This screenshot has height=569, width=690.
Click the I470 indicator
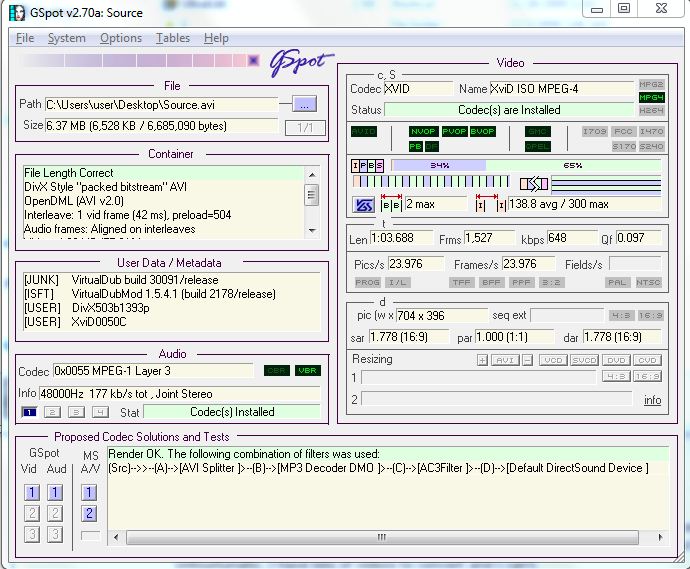(651, 131)
